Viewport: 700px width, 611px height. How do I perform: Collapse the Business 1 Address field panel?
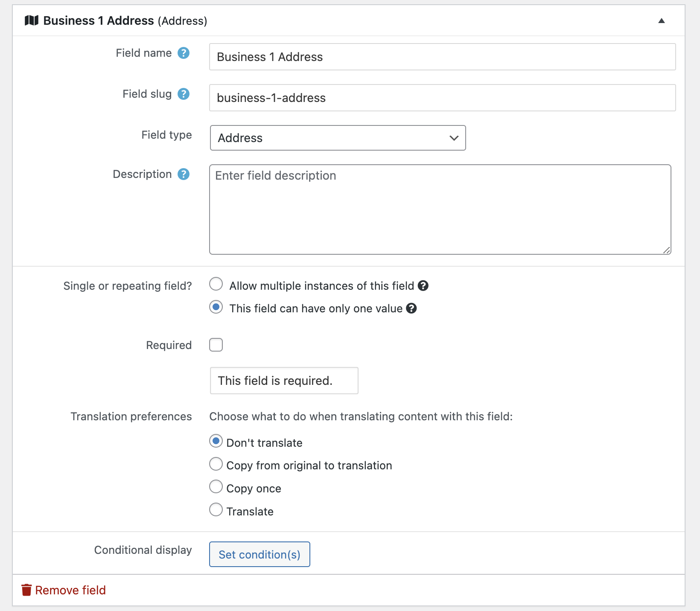662,21
